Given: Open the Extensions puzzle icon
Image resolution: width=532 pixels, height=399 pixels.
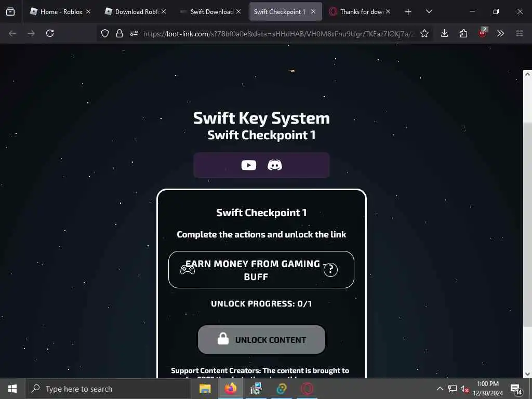Looking at the screenshot, I should (463, 33).
